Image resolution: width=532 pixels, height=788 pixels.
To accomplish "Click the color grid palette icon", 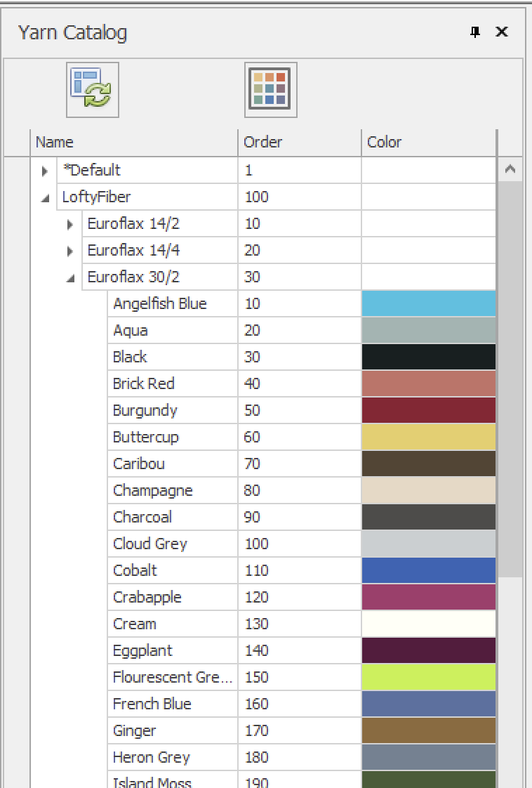I will [x=270, y=90].
